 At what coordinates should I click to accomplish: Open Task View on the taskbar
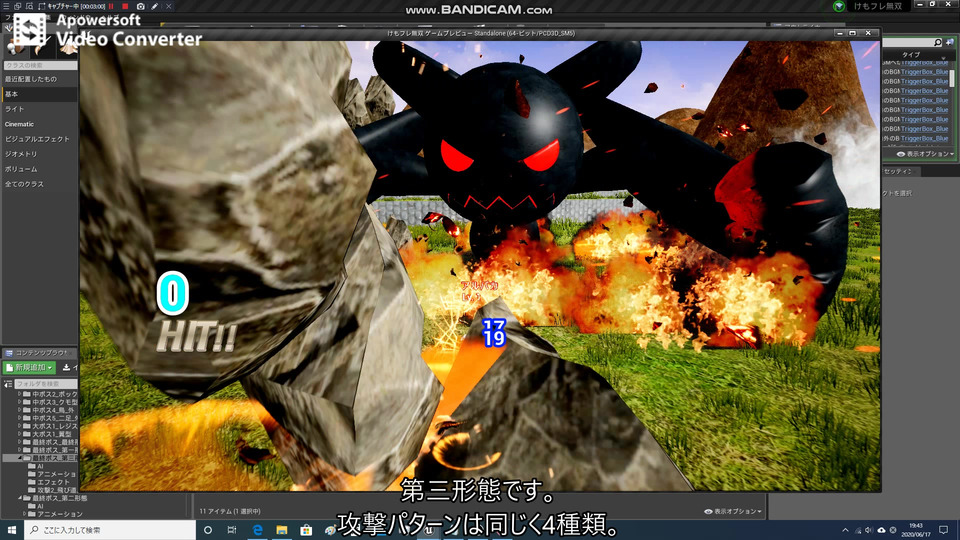pyautogui.click(x=232, y=530)
